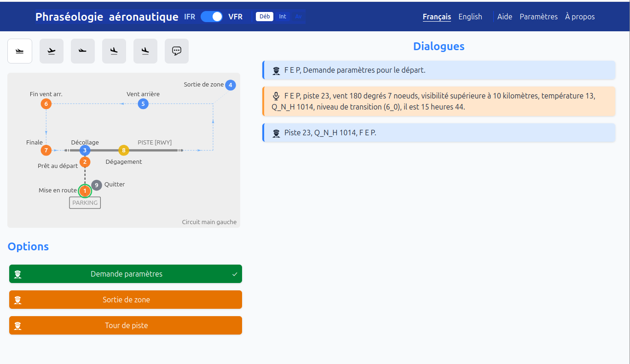The height and width of the screenshot is (364, 630).
Task: Click the microphone icon in controller message
Action: point(276,96)
